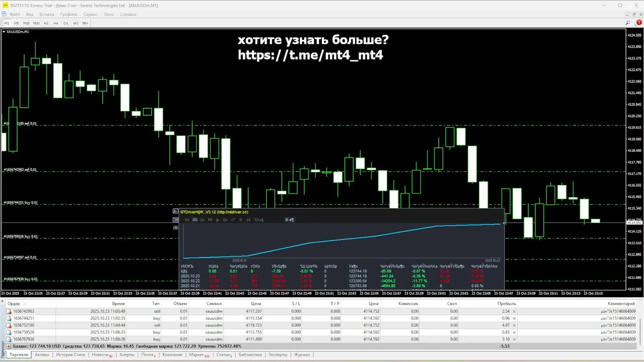
Task: Switch to the Статьи tab
Action: pos(224,355)
